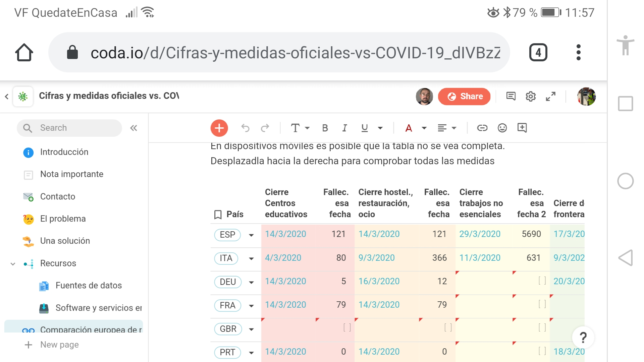Expand the ESP country dropdown arrow
Screen dimensions: 644x362
click(x=251, y=235)
